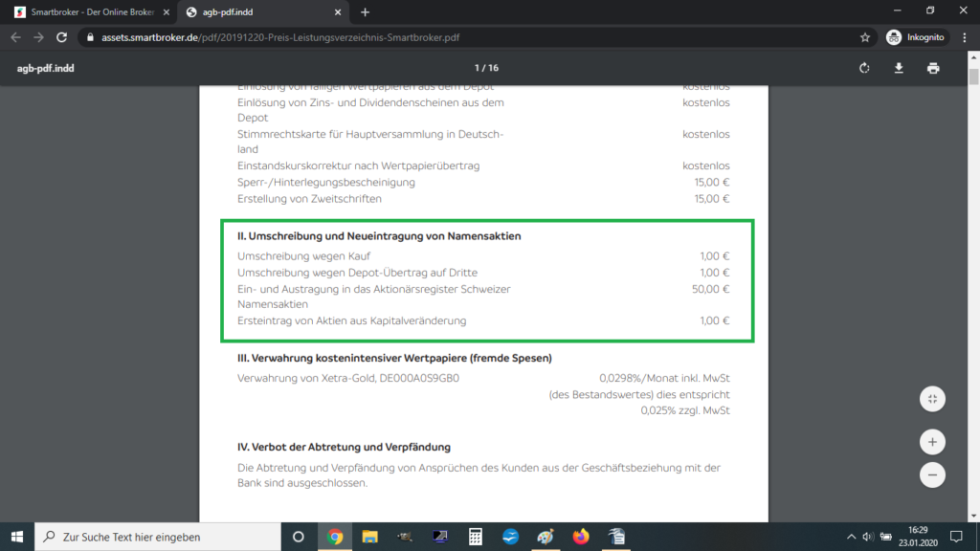Open the Chrome menu (three dots)
The height and width of the screenshot is (551, 980).
tap(965, 37)
